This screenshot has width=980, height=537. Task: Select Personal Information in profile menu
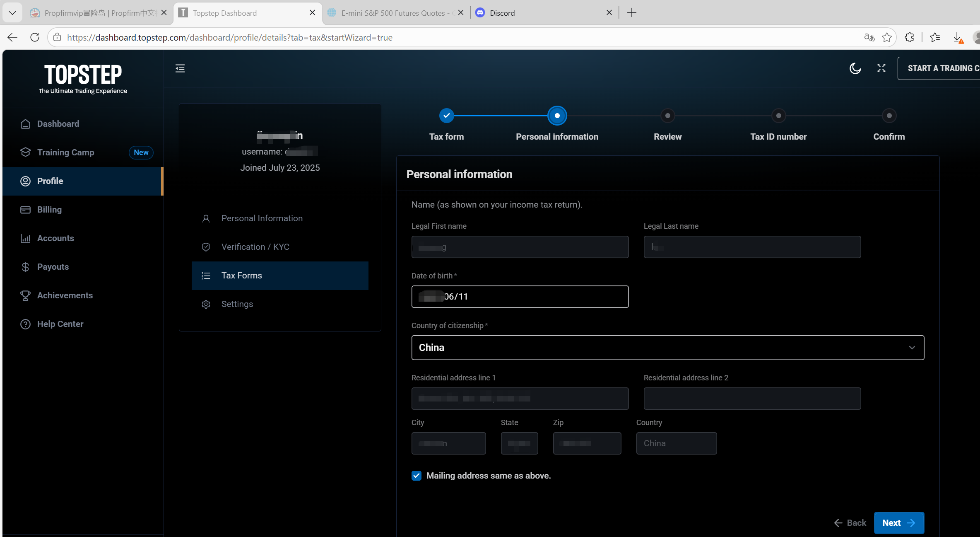pyautogui.click(x=280, y=218)
